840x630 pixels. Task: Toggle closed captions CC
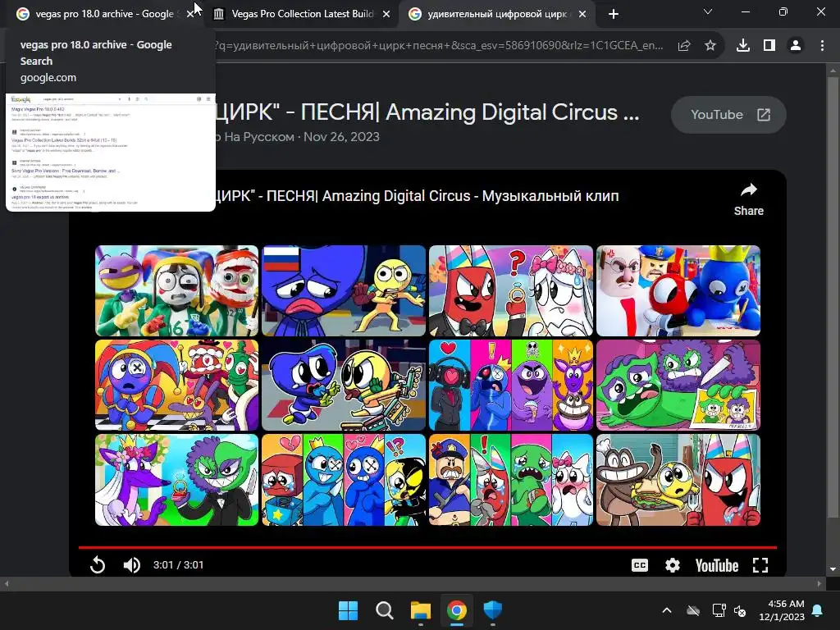(x=640, y=565)
